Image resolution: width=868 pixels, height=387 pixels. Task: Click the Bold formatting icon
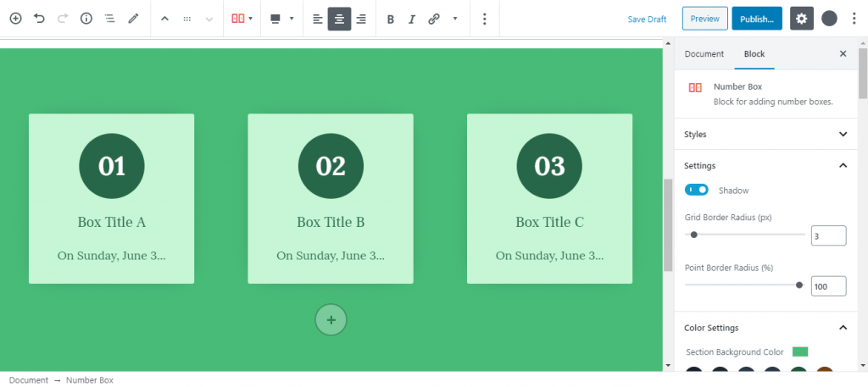tap(390, 19)
